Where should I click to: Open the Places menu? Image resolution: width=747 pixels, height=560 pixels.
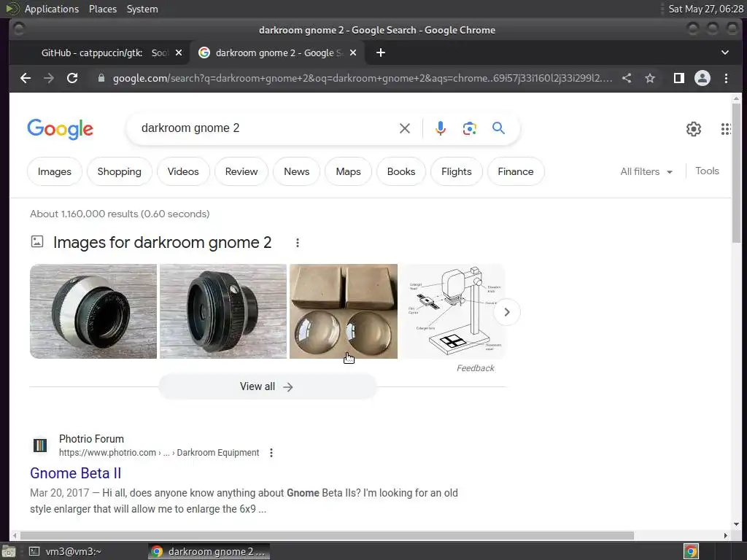[x=103, y=9]
